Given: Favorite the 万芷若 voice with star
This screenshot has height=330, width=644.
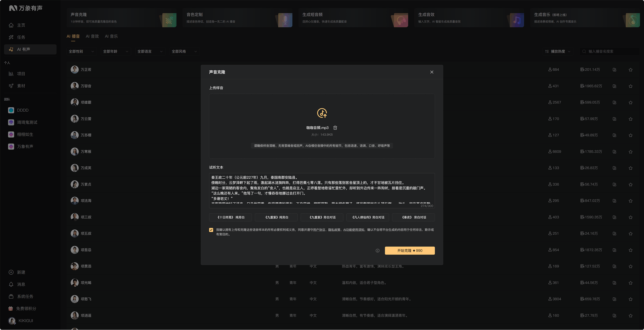Looking at the screenshot, I should click(x=631, y=70).
